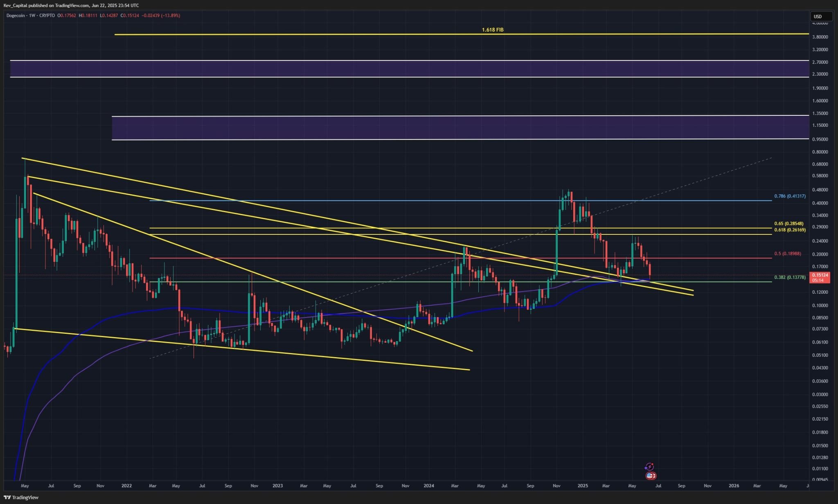The image size is (838, 504).
Task: Click 3.80000 on the price axis
Action: (x=820, y=37)
